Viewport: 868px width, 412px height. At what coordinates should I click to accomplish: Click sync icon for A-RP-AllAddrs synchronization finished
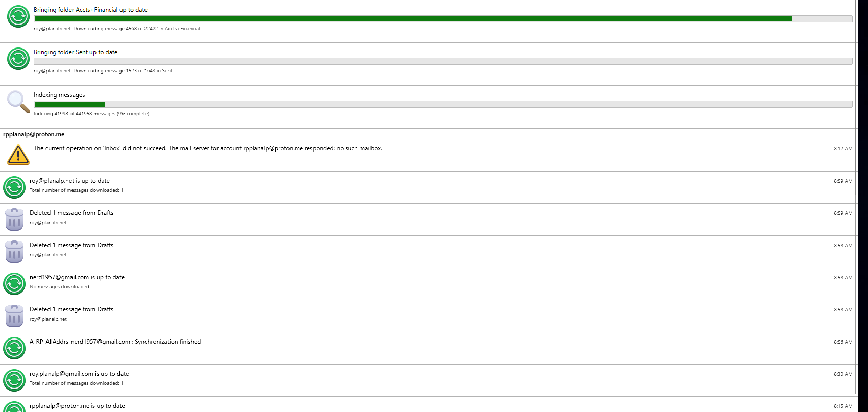14,348
